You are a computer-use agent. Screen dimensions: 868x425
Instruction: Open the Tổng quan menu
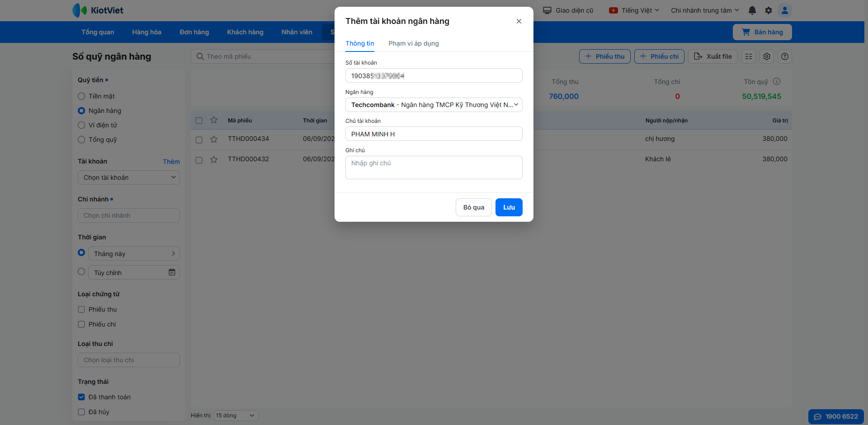point(98,32)
